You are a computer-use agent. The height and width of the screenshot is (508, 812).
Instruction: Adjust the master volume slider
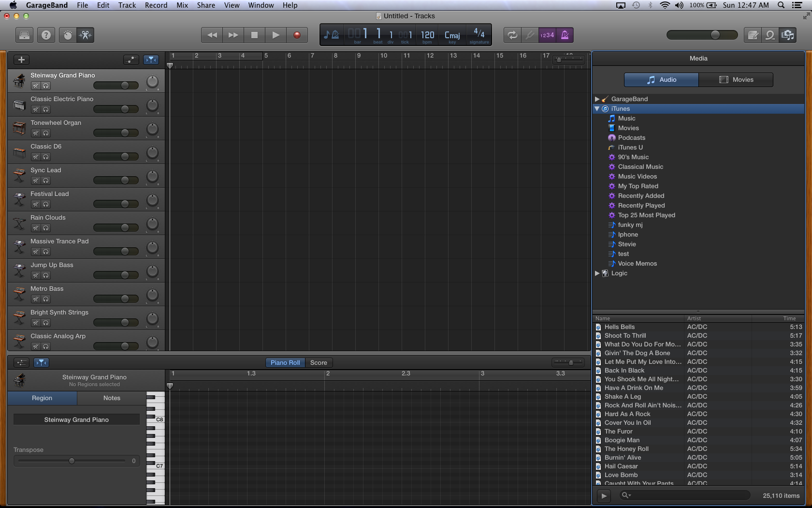click(x=702, y=35)
